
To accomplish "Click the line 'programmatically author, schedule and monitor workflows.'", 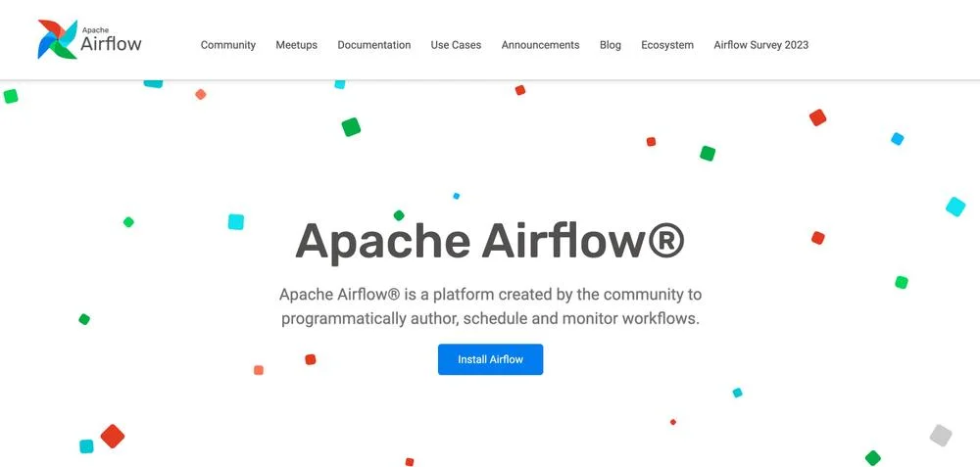I will 490,319.
